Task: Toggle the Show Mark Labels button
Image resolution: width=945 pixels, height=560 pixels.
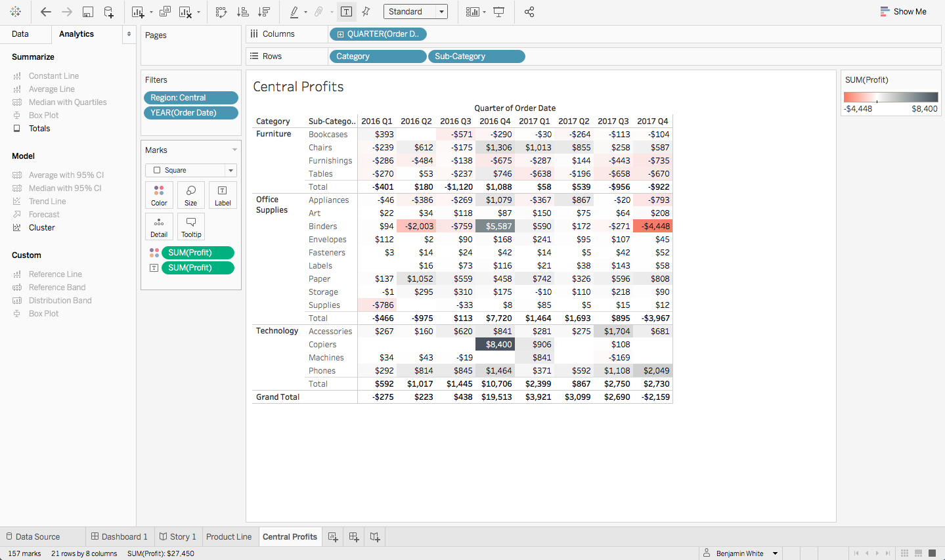Action: (x=347, y=12)
